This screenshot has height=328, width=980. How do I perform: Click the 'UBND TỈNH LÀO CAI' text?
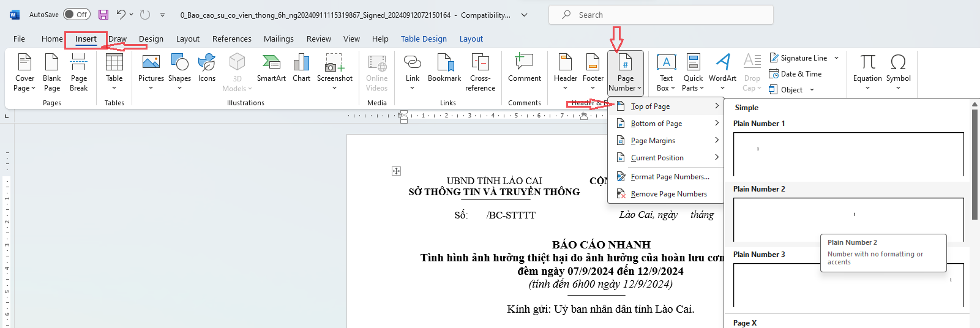pos(494,181)
